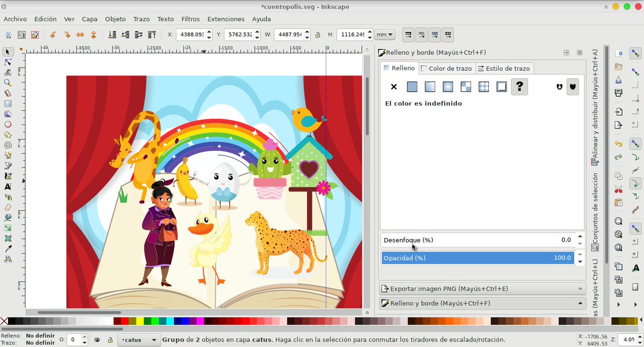Click the Undo arrow in commands bar

[x=618, y=144]
